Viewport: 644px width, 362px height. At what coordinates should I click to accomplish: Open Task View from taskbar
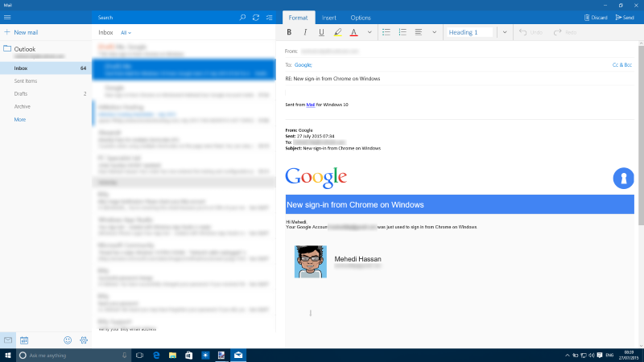[139, 356]
